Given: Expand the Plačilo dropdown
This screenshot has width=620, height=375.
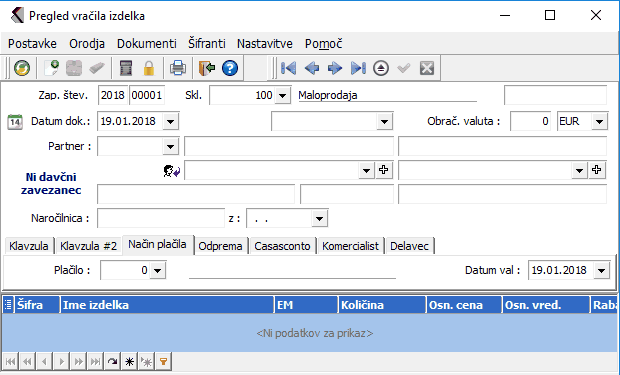Looking at the screenshot, I should tap(157, 271).
